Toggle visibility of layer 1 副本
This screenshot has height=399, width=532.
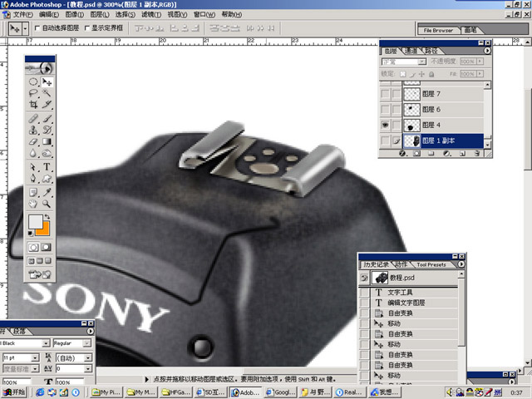click(x=385, y=140)
